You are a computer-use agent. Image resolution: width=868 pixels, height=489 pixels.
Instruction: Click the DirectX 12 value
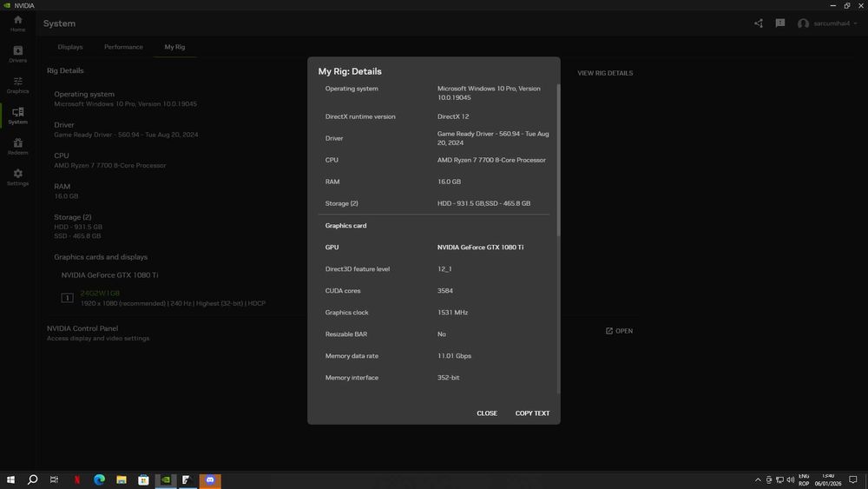453,116
